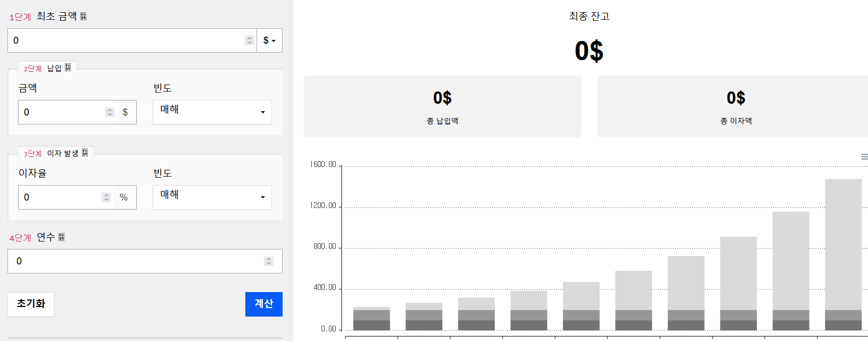868x341 pixels.
Task: Open 이자 발생 빈도 dropdown showing 매해
Action: coord(212,197)
